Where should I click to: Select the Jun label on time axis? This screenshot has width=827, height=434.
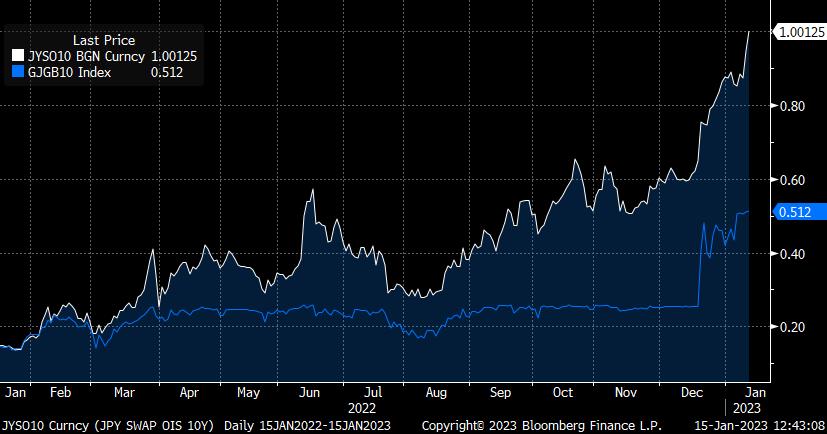[310, 393]
